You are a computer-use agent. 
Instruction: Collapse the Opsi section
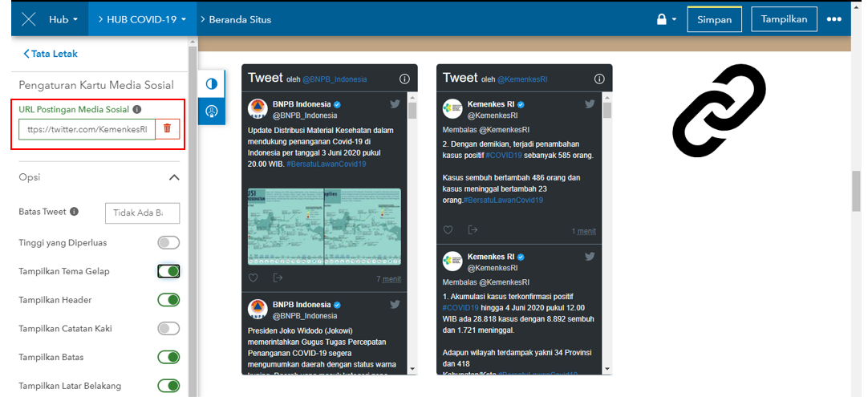[x=174, y=178]
